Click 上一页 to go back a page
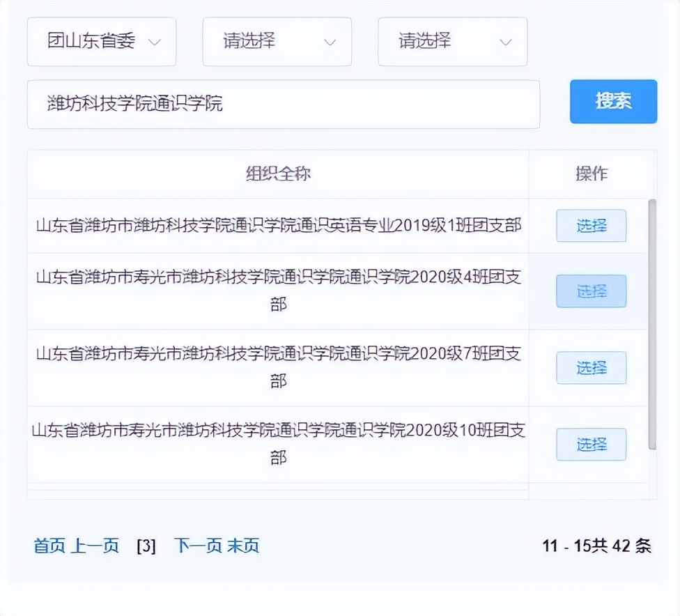 click(x=95, y=546)
